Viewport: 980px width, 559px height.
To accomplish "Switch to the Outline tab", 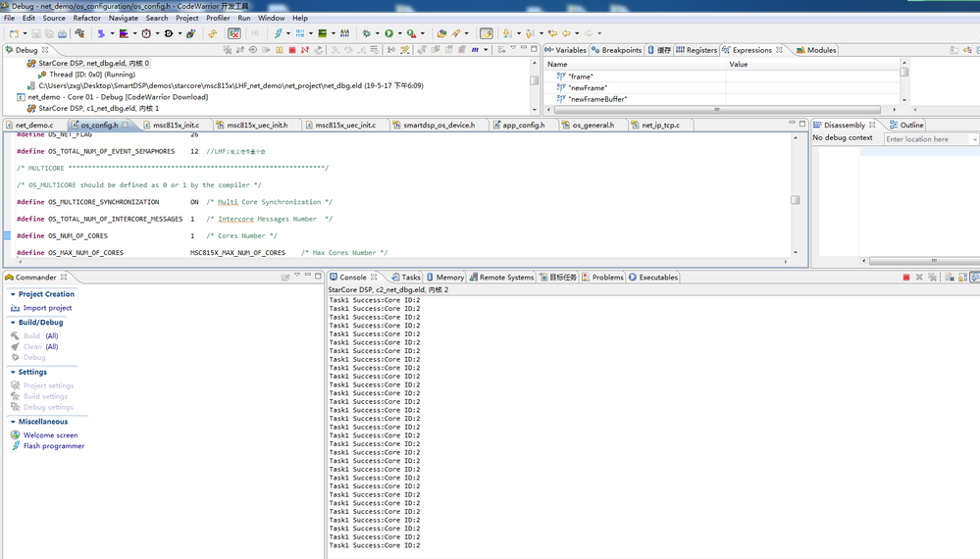I will click(x=906, y=125).
